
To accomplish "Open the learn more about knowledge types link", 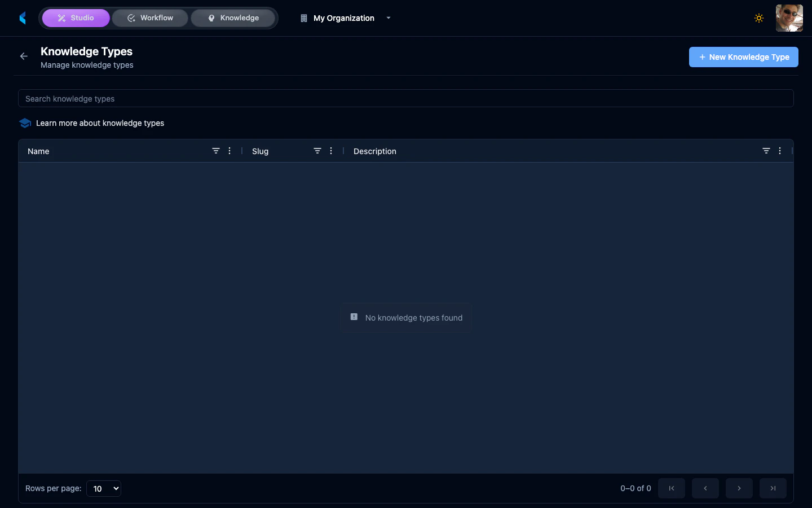I will [x=100, y=123].
